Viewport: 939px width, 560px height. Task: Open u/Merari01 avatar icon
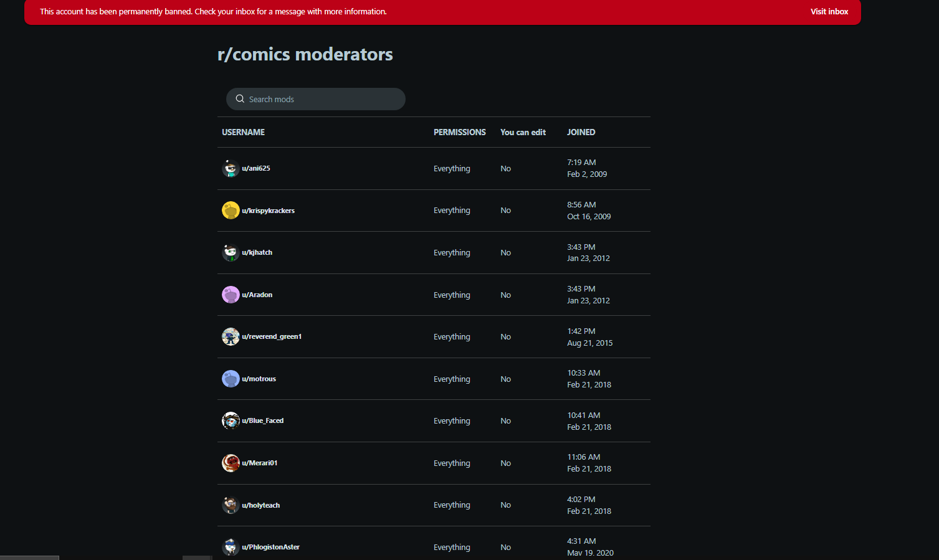click(231, 463)
